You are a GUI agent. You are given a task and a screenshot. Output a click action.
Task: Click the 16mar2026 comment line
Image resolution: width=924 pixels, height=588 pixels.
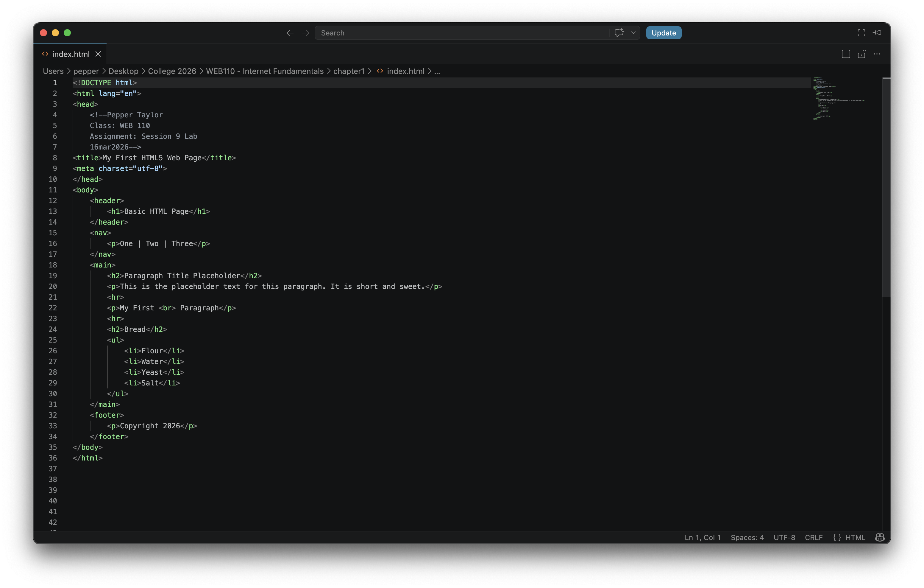[x=115, y=147]
